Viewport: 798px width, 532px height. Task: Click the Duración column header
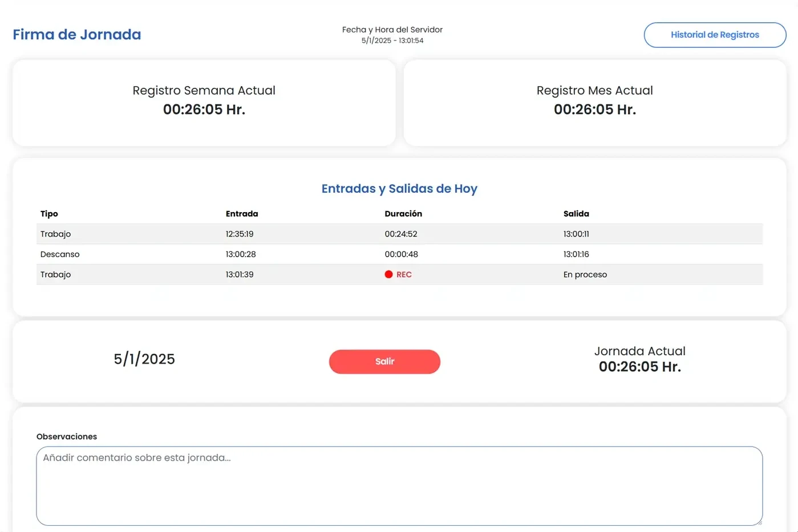(403, 213)
